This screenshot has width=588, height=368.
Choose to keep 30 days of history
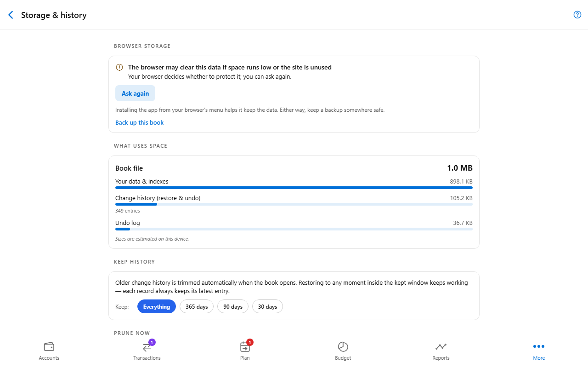point(267,306)
